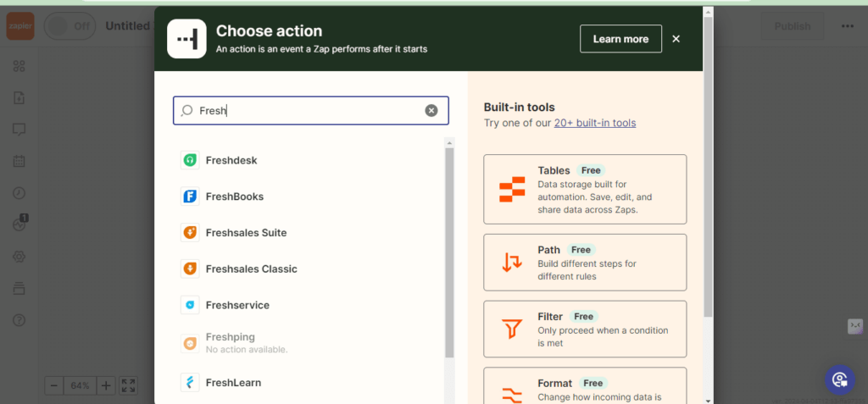868x404 pixels.
Task: Open the calendar icon in the sidebar
Action: pos(19,161)
